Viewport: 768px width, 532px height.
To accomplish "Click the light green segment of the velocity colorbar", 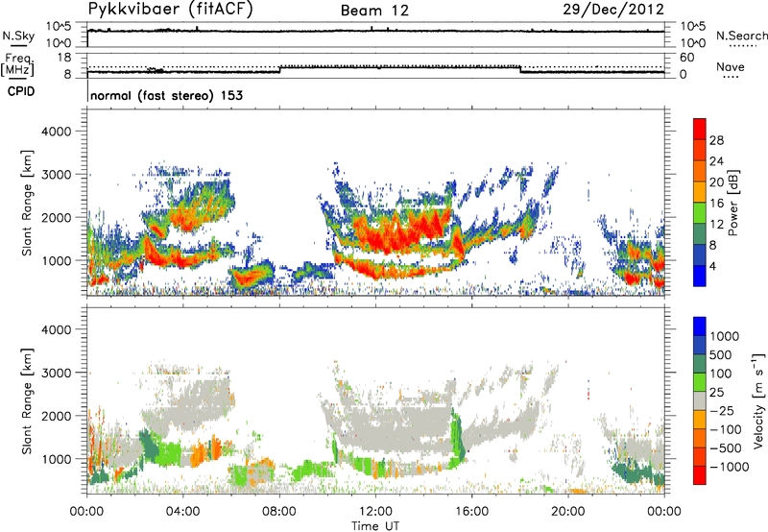I will click(700, 382).
